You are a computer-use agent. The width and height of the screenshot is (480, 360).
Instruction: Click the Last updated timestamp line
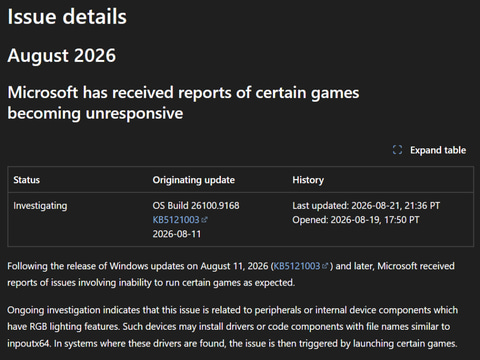tap(366, 205)
